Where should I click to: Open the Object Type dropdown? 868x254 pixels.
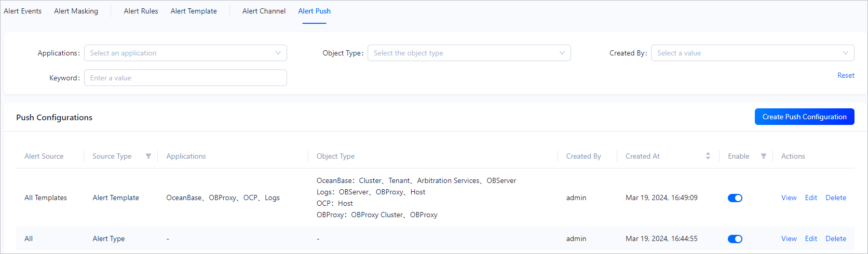(469, 53)
